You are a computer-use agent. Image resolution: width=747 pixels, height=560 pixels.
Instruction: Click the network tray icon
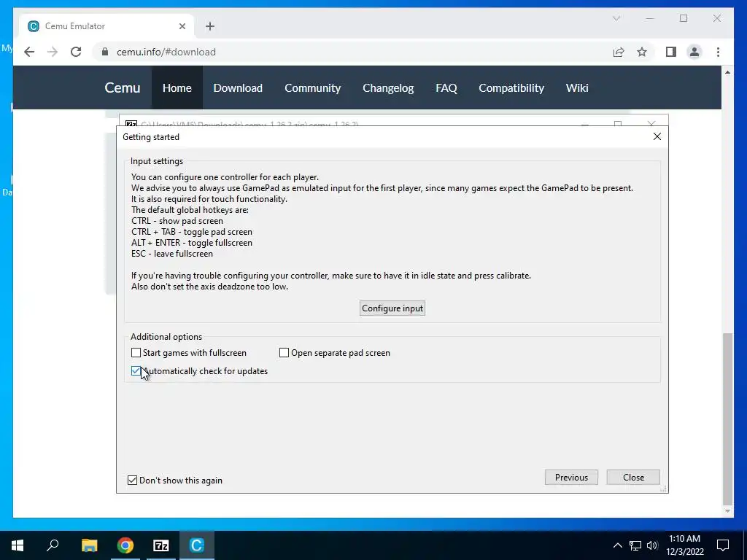635,545
